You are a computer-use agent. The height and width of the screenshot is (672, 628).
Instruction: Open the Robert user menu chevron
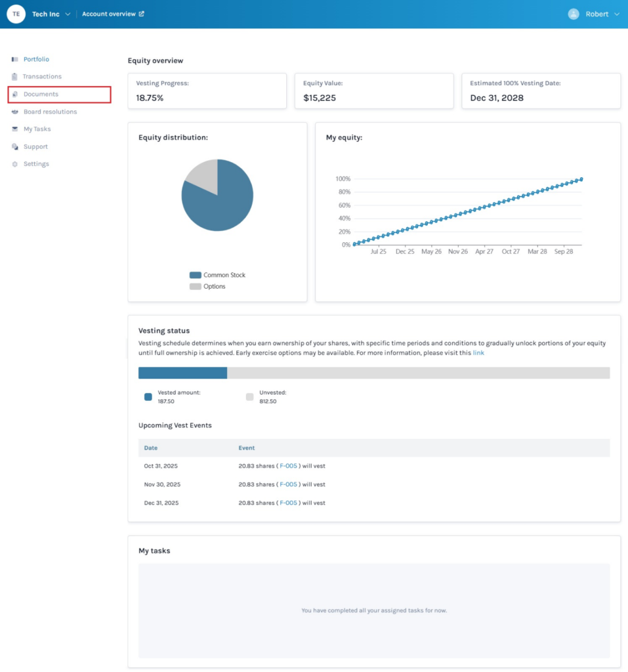pyautogui.click(x=616, y=14)
